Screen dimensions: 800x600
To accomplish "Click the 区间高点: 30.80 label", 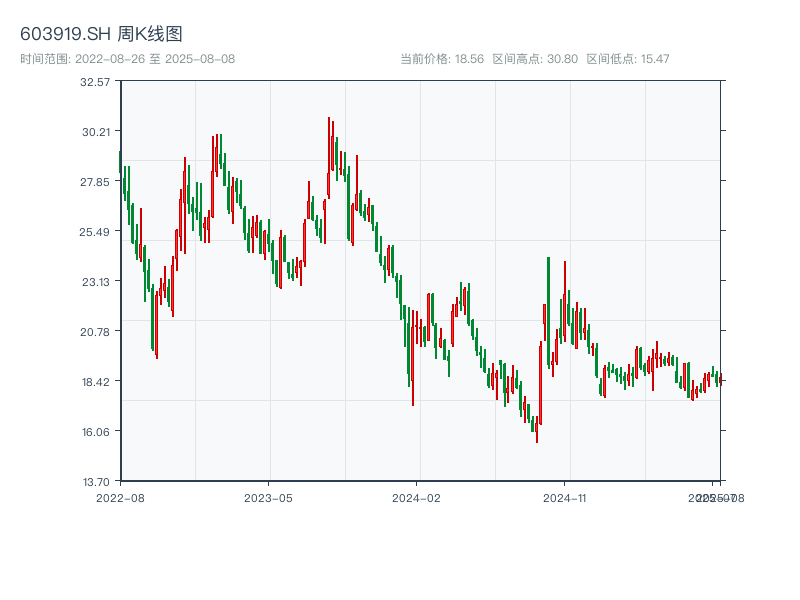I will 535,59.
